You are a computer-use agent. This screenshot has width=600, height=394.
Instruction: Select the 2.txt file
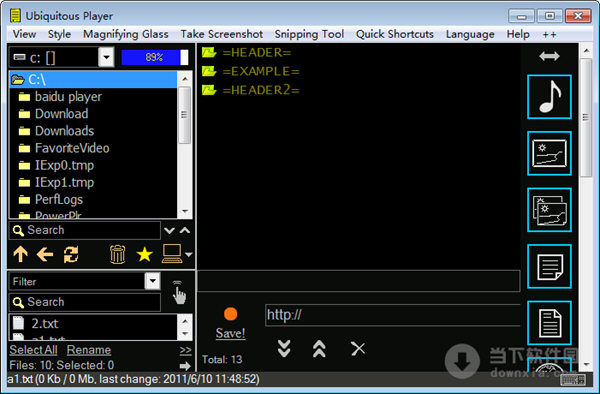coord(36,324)
